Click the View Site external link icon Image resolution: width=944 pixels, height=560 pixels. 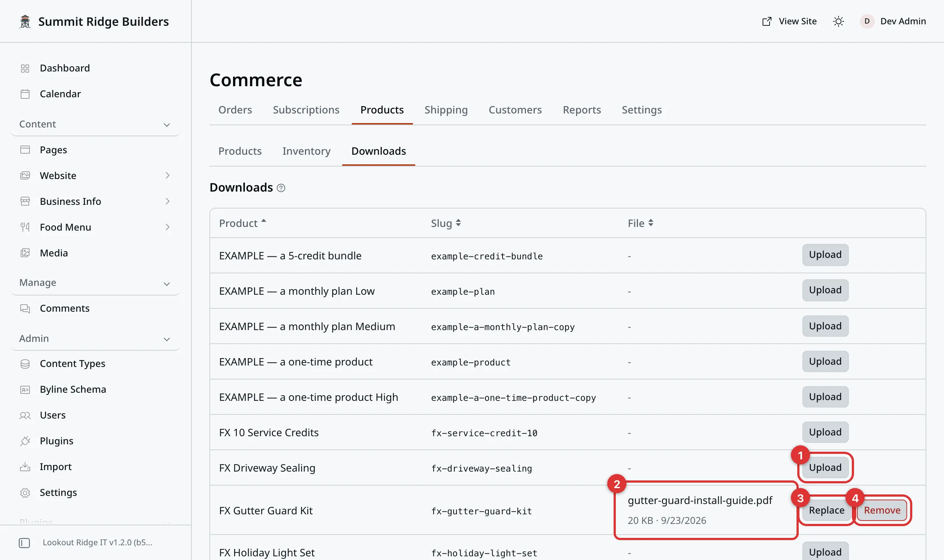(767, 21)
